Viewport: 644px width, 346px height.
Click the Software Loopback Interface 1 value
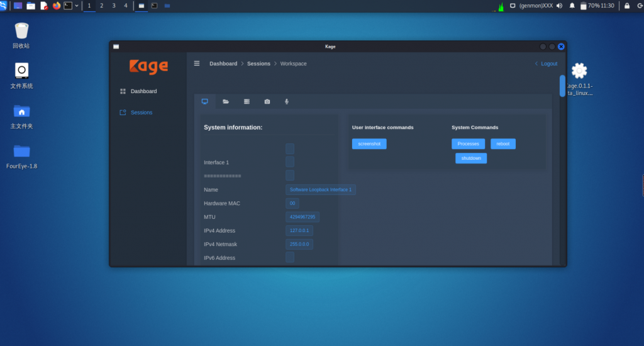coord(320,190)
